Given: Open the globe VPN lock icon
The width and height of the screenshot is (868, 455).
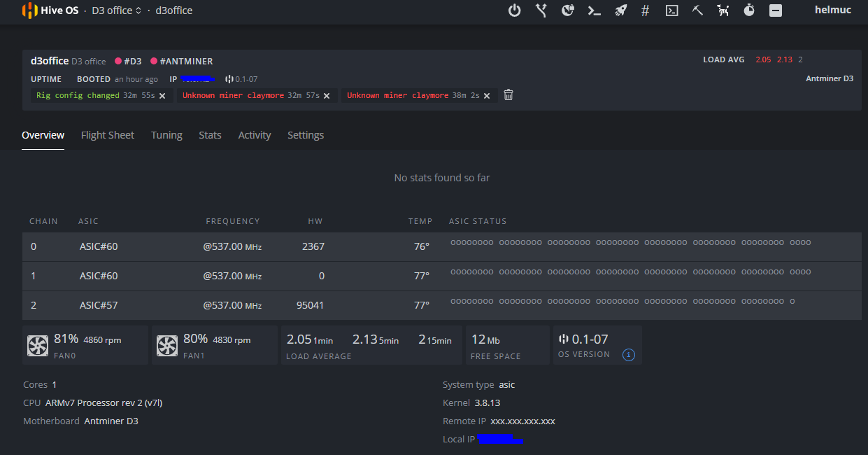Looking at the screenshot, I should [568, 10].
